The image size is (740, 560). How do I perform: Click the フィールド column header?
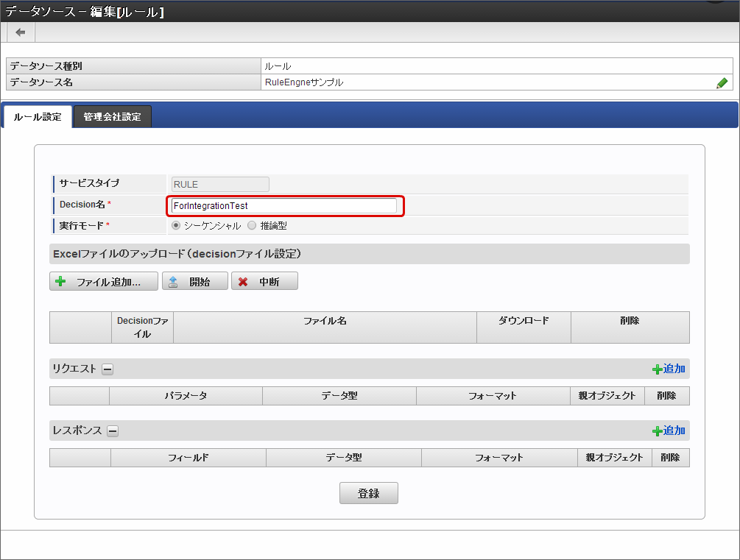point(188,458)
